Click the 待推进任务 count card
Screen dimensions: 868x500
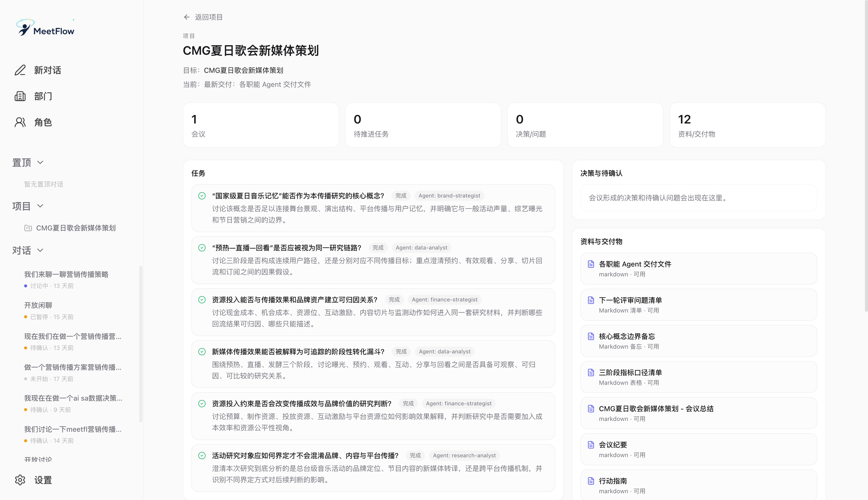tap(423, 125)
